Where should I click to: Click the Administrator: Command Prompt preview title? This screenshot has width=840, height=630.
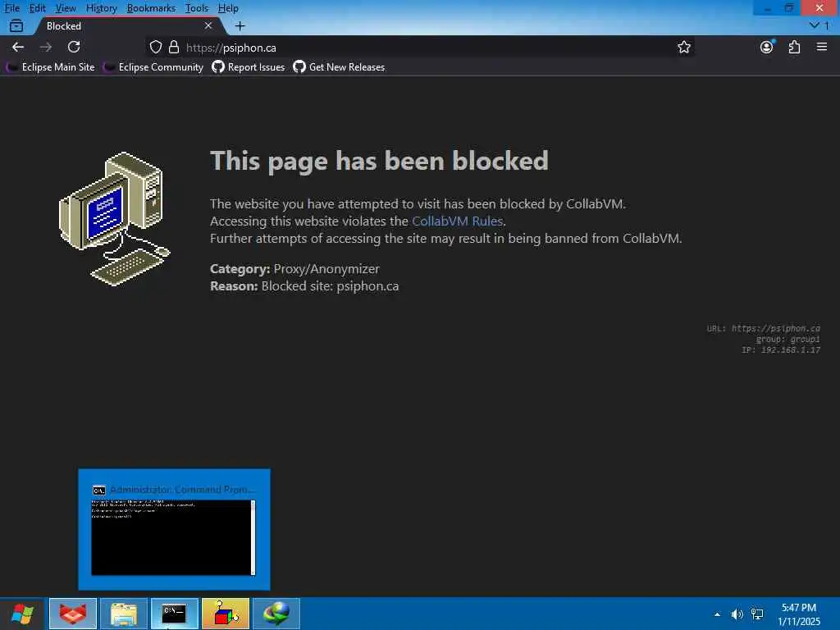[182, 490]
